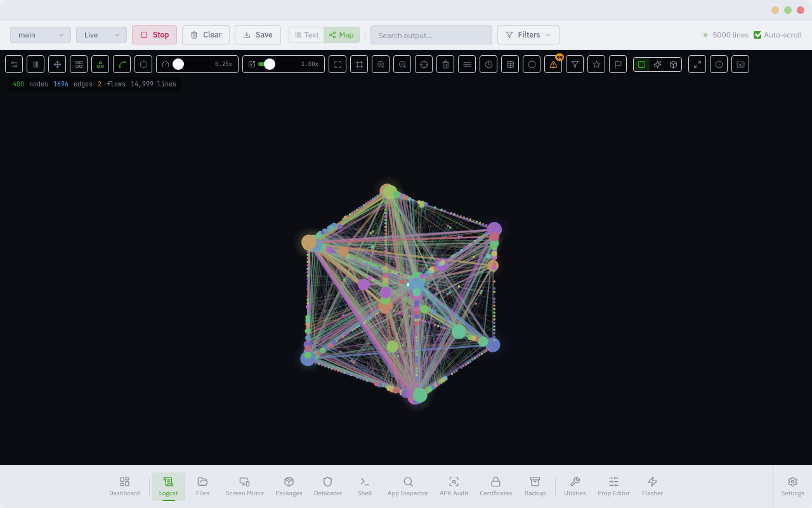The width and height of the screenshot is (812, 508).
Task: Open the Prop Editor tab
Action: pos(613,486)
